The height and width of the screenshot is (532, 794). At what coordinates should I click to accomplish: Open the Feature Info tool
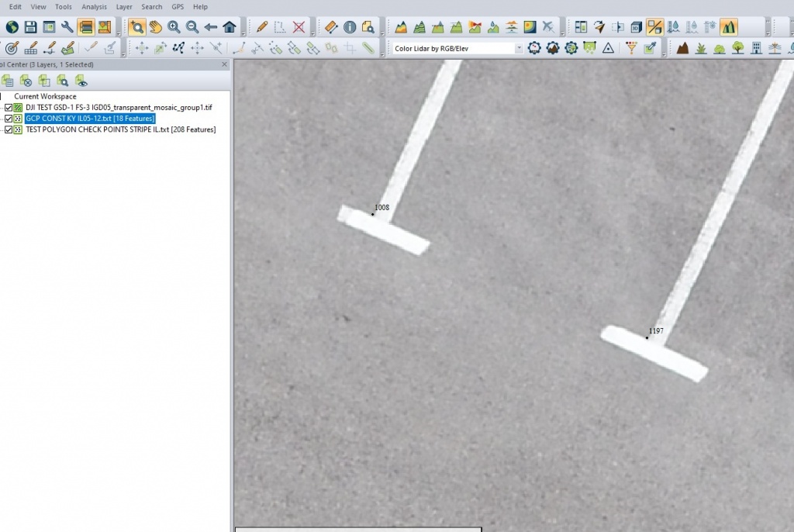click(x=350, y=27)
